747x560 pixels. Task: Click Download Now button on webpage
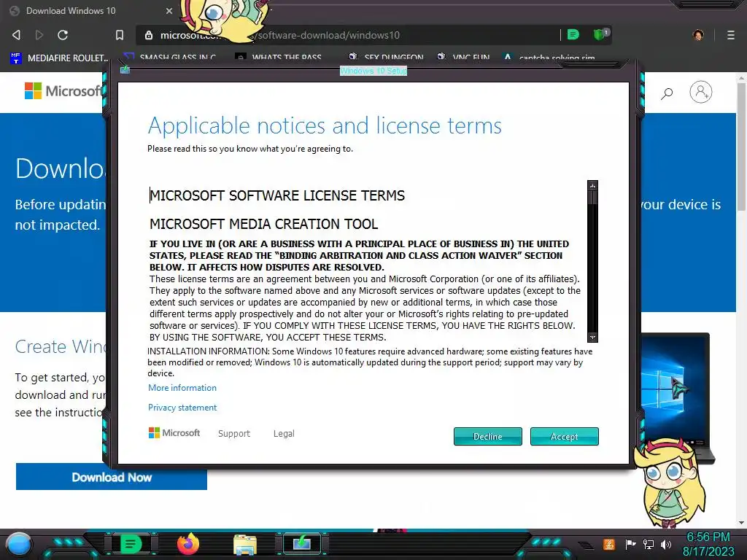(x=112, y=477)
